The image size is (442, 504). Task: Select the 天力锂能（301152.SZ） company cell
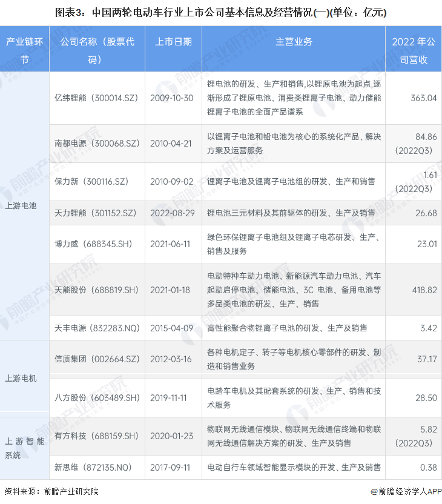96,213
